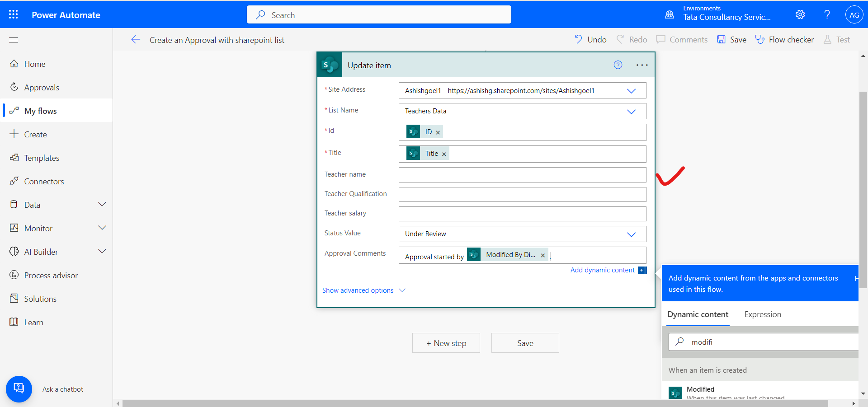Remove the ID token from Id field

click(x=438, y=132)
